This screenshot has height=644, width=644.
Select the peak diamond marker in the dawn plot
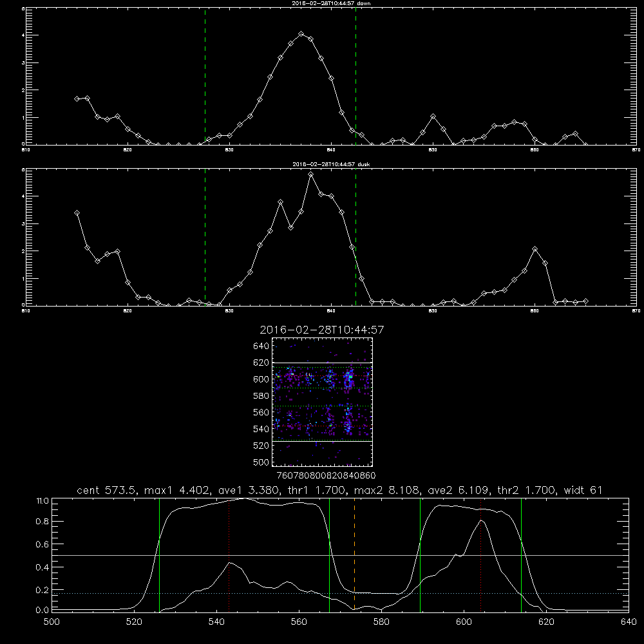point(301,33)
